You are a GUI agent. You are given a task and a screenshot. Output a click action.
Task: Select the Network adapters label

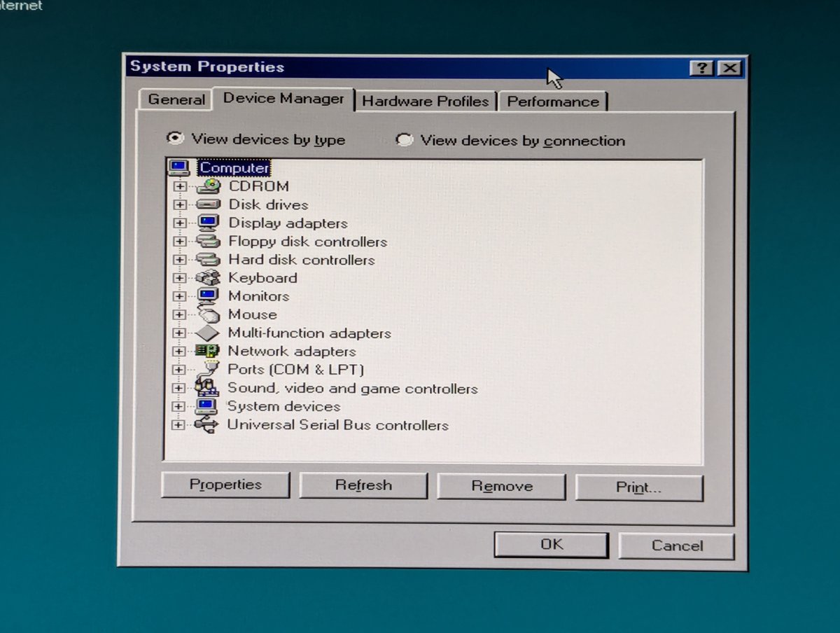(292, 352)
